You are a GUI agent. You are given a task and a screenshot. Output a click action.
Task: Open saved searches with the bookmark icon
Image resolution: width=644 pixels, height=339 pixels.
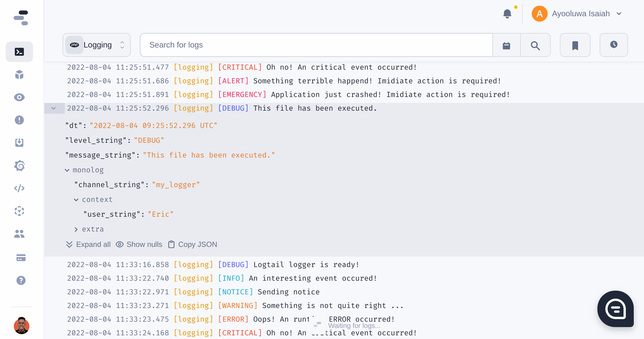click(575, 45)
